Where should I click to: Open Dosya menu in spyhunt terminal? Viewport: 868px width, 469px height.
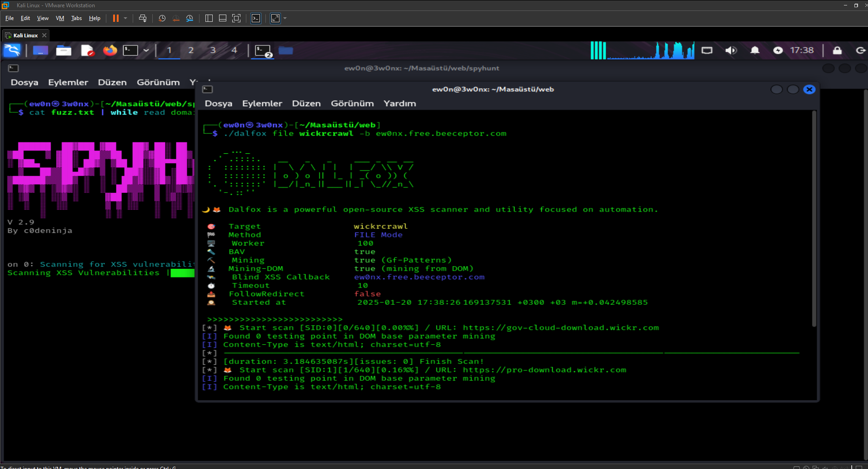[x=25, y=82]
